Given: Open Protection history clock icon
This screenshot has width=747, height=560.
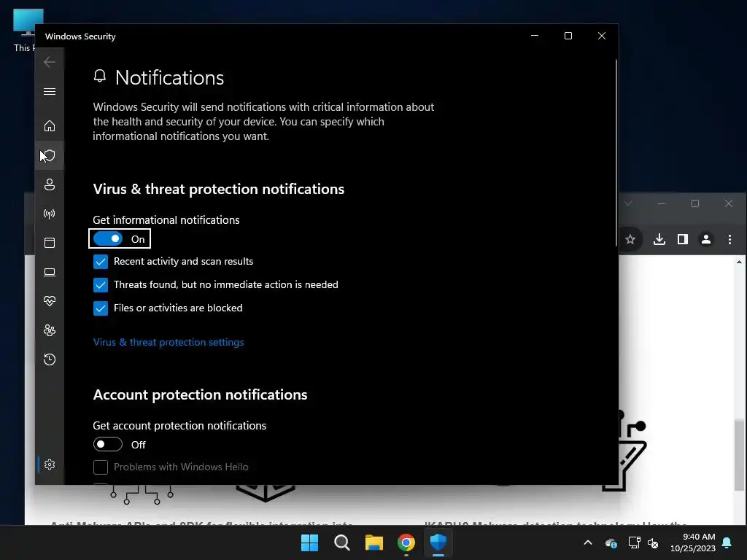Looking at the screenshot, I should [50, 359].
